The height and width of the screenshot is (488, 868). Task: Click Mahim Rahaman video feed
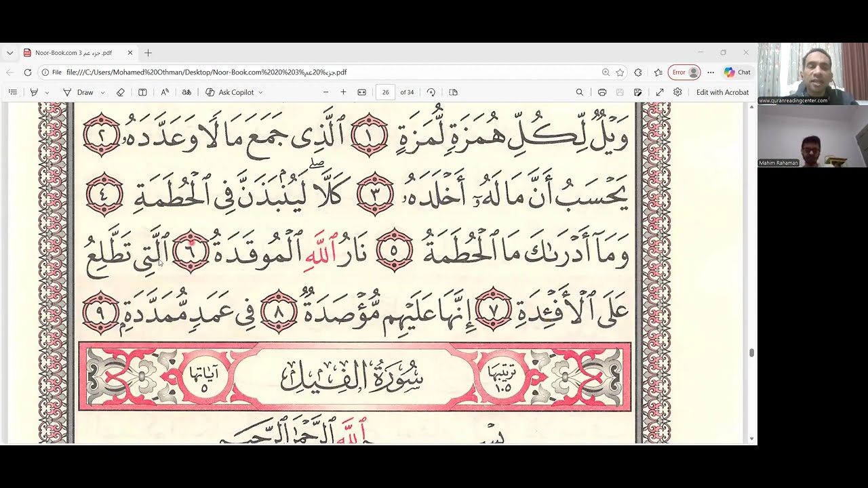pyautogui.click(x=812, y=136)
